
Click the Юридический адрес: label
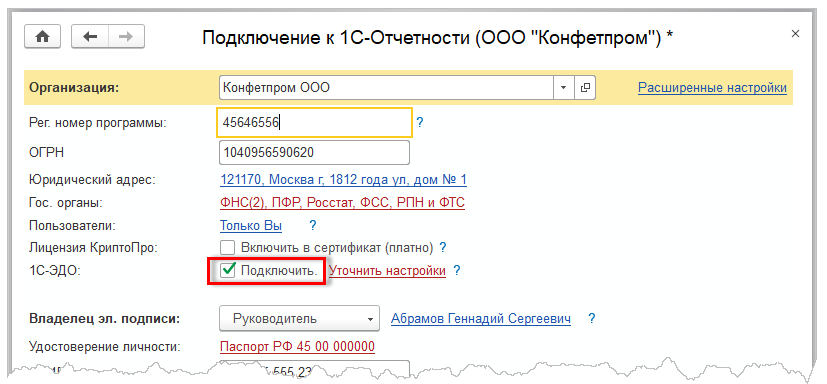(x=92, y=180)
